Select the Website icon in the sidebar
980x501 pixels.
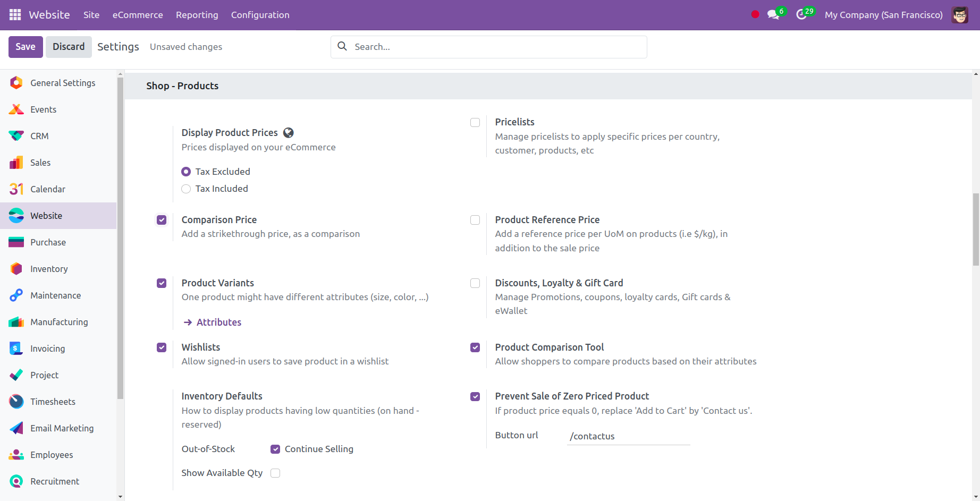pos(16,215)
